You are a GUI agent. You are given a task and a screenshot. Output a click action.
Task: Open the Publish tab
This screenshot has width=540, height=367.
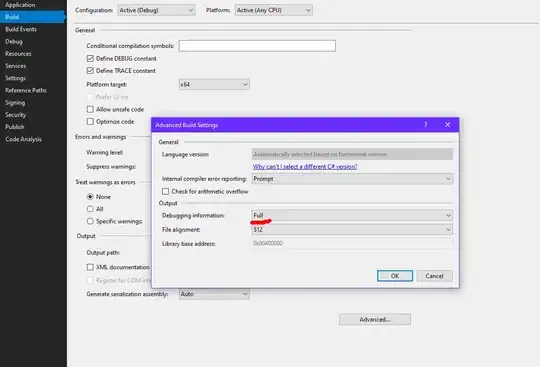coord(15,127)
